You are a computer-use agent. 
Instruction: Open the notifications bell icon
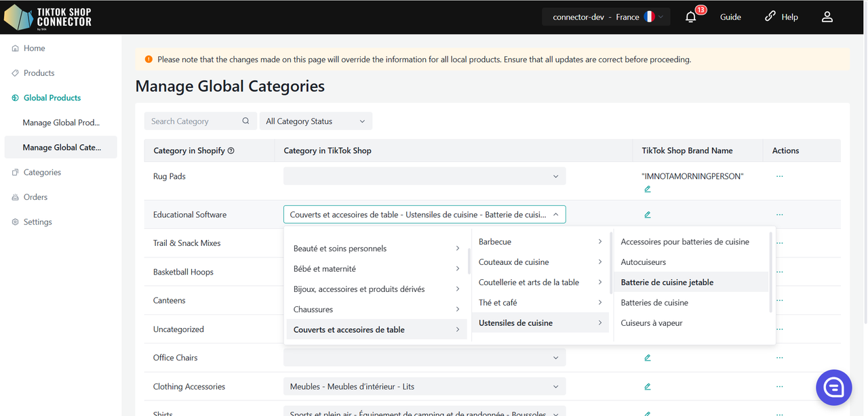point(691,17)
